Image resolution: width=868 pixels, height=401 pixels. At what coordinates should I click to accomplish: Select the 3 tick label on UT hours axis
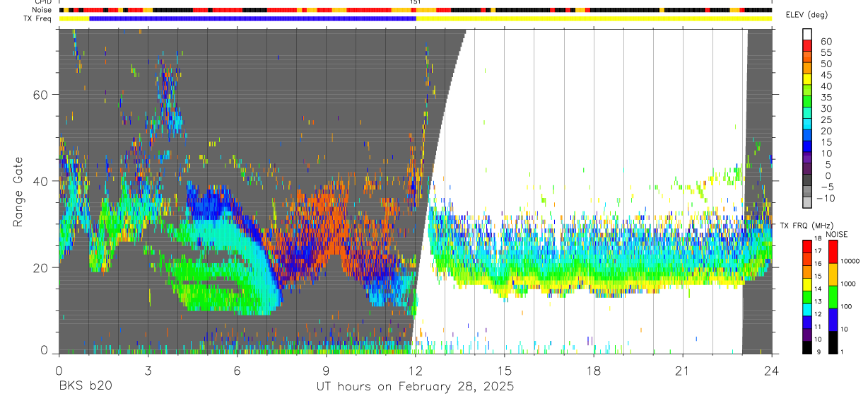click(148, 371)
